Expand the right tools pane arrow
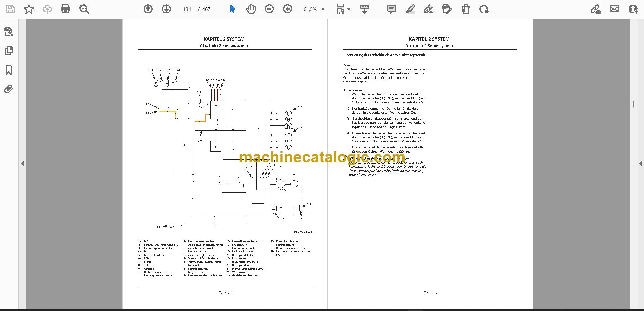 [640, 164]
